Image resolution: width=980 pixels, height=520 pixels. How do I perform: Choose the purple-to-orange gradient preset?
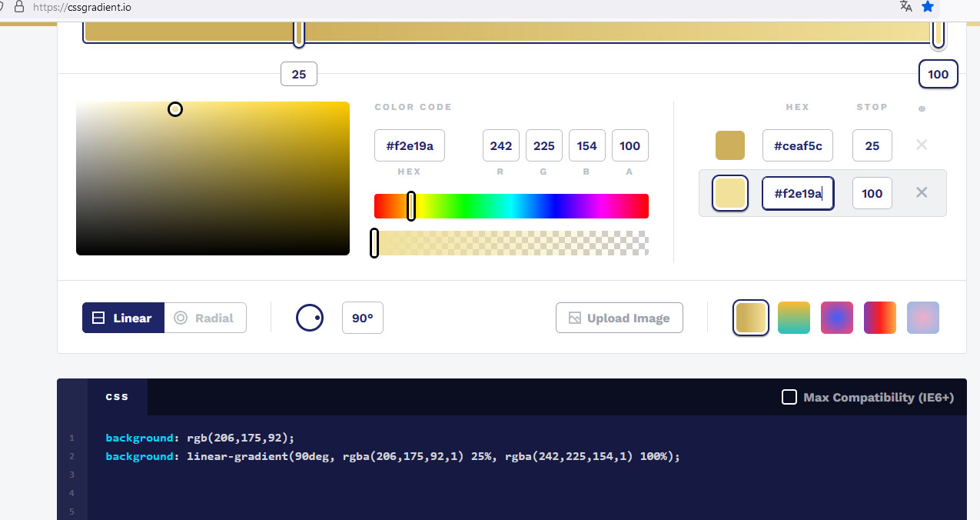tap(880, 318)
